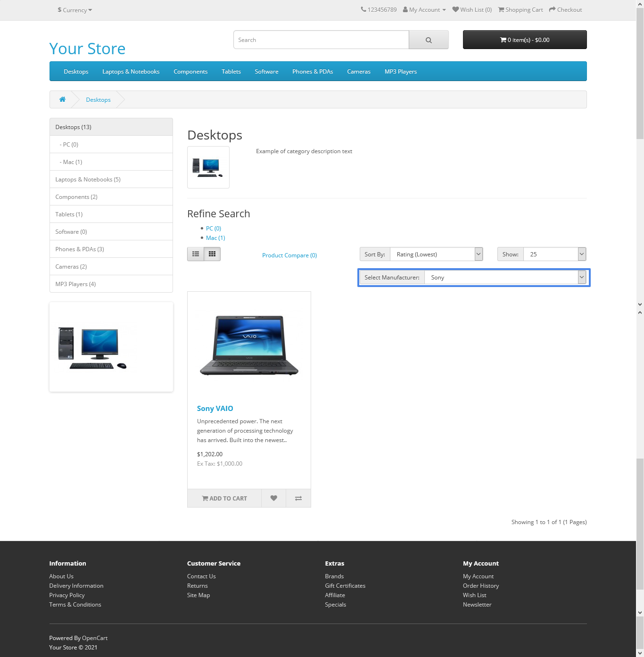This screenshot has width=644, height=657.
Task: Open the Currency dropdown
Action: (x=74, y=10)
